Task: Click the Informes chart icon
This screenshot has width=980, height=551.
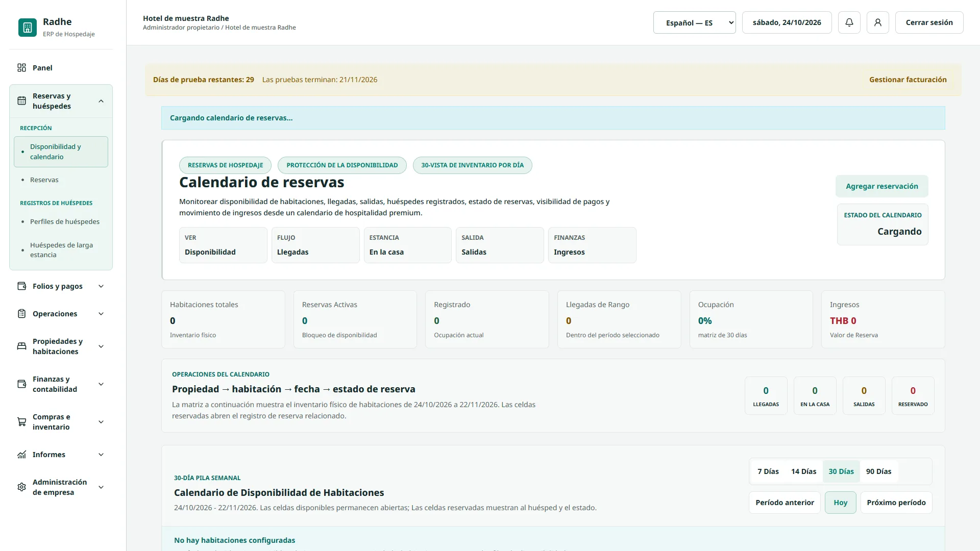Action: click(21, 455)
